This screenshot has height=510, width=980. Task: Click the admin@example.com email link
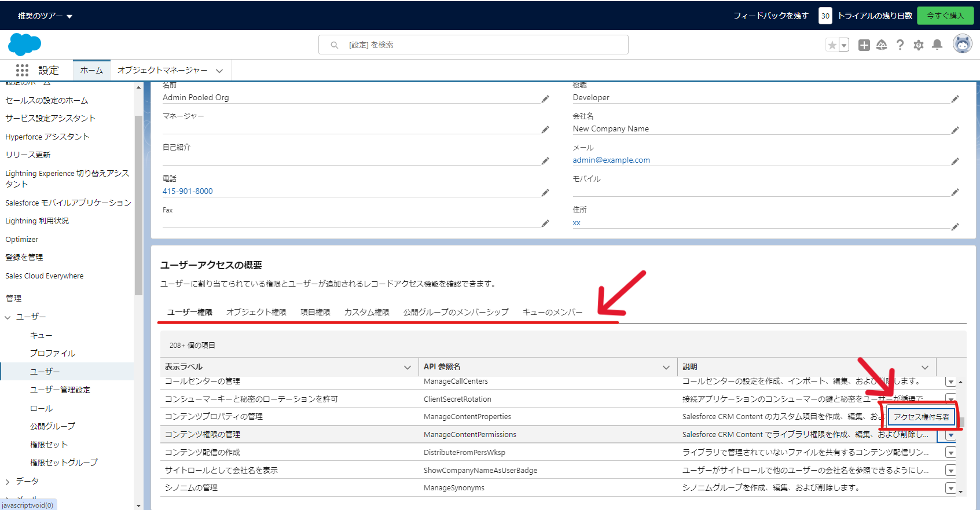click(611, 160)
